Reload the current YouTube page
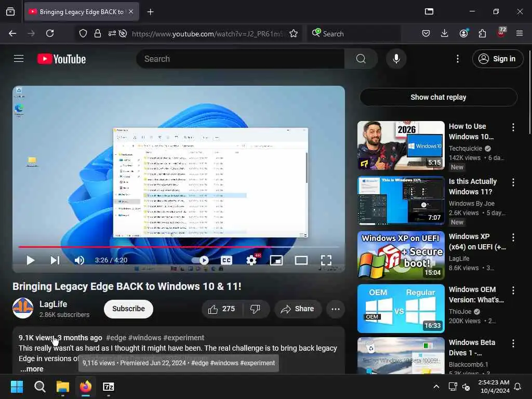Image resolution: width=532 pixels, height=399 pixels. [x=50, y=33]
